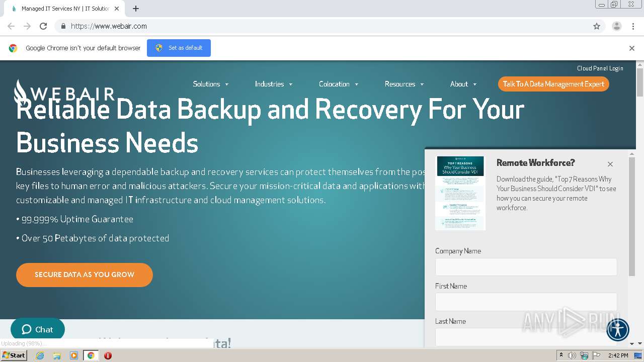The width and height of the screenshot is (644, 362).
Task: Open the volume speaker tray icon
Action: pyautogui.click(x=572, y=355)
